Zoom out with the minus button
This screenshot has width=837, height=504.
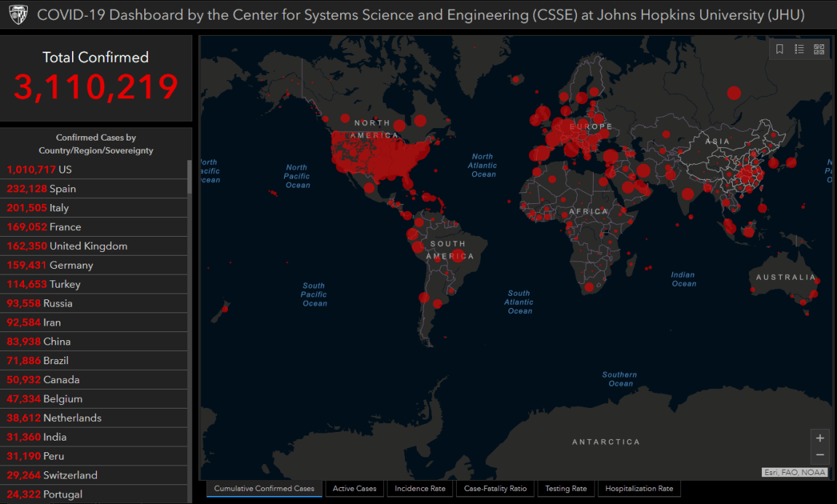pos(820,455)
